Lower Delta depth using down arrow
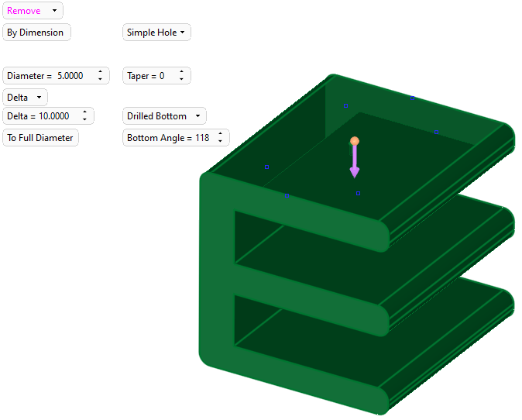Image resolution: width=522 pixels, height=420 pixels. coord(84,120)
